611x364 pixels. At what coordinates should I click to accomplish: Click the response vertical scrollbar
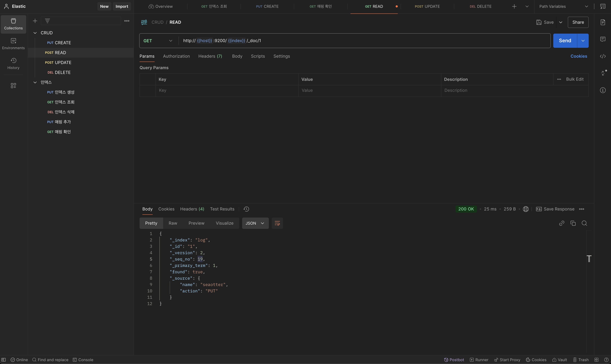coord(589,259)
